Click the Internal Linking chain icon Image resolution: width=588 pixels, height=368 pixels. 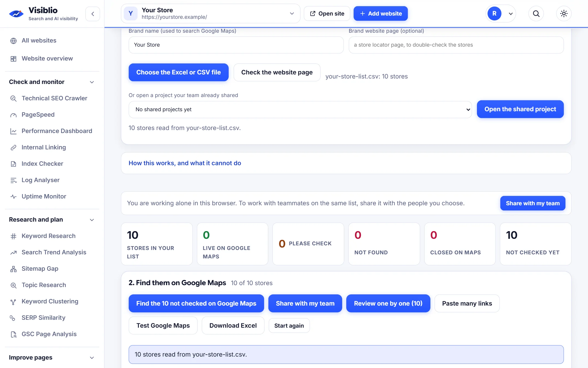pyautogui.click(x=13, y=147)
